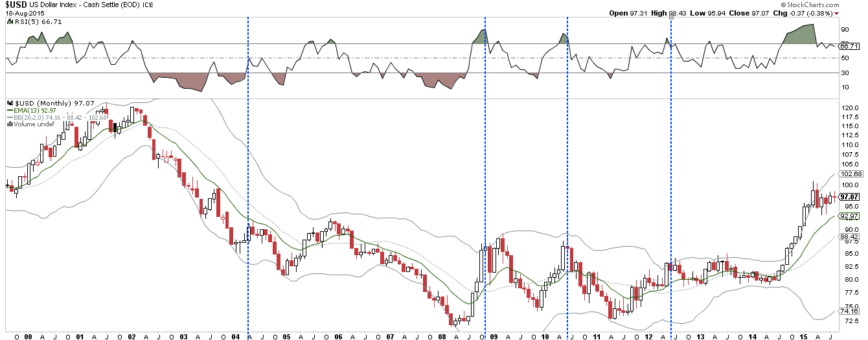Click the gray handle atop the 2012 dashed line
The width and height of the screenshot is (868, 340).
coord(670,16)
